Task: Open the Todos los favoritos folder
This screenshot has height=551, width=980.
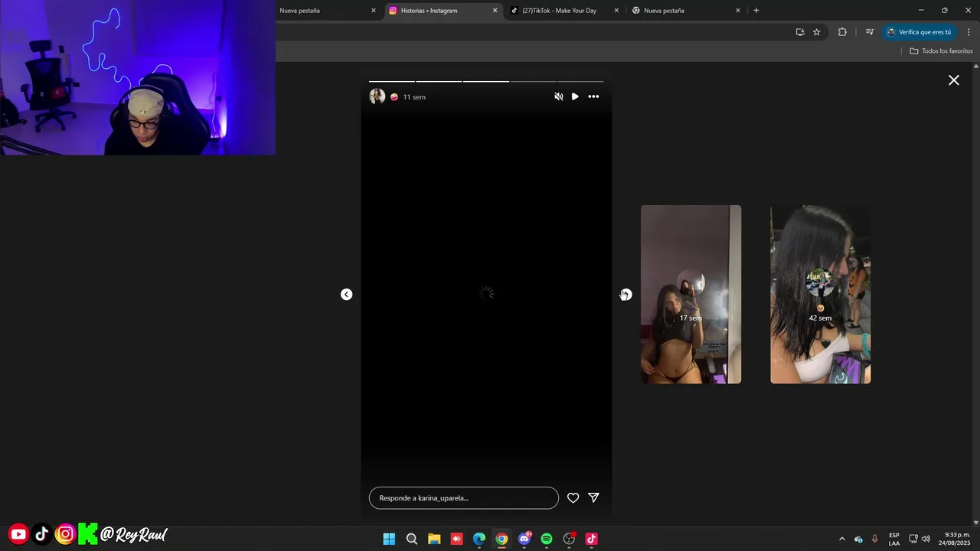Action: pyautogui.click(x=941, y=51)
